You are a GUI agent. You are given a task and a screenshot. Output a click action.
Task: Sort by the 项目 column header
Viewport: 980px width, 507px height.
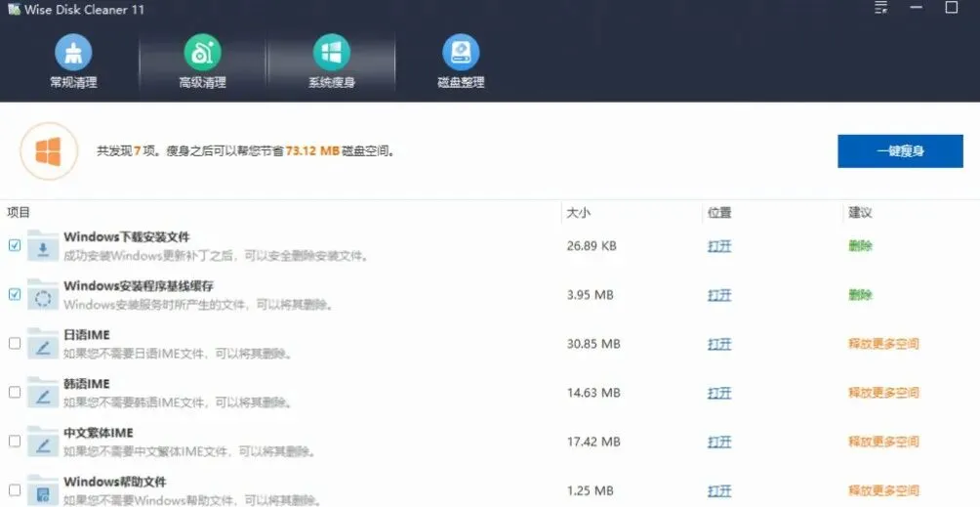[x=19, y=213]
